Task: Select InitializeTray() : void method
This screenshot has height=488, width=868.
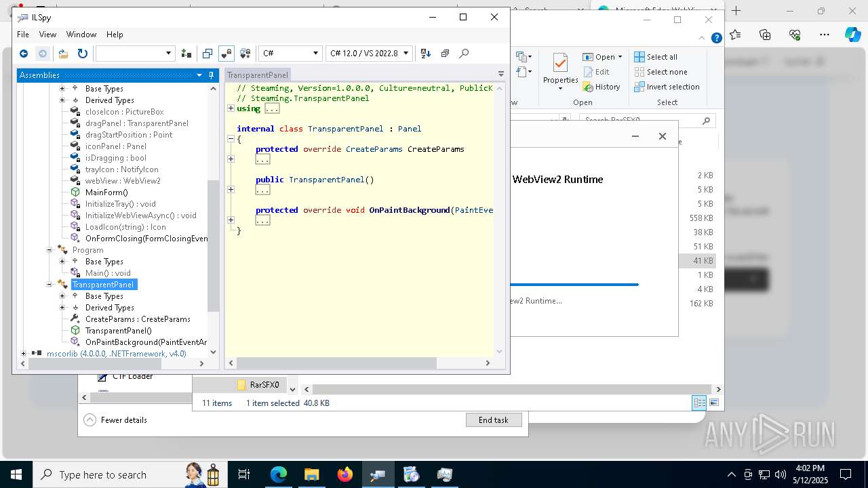Action: point(120,204)
